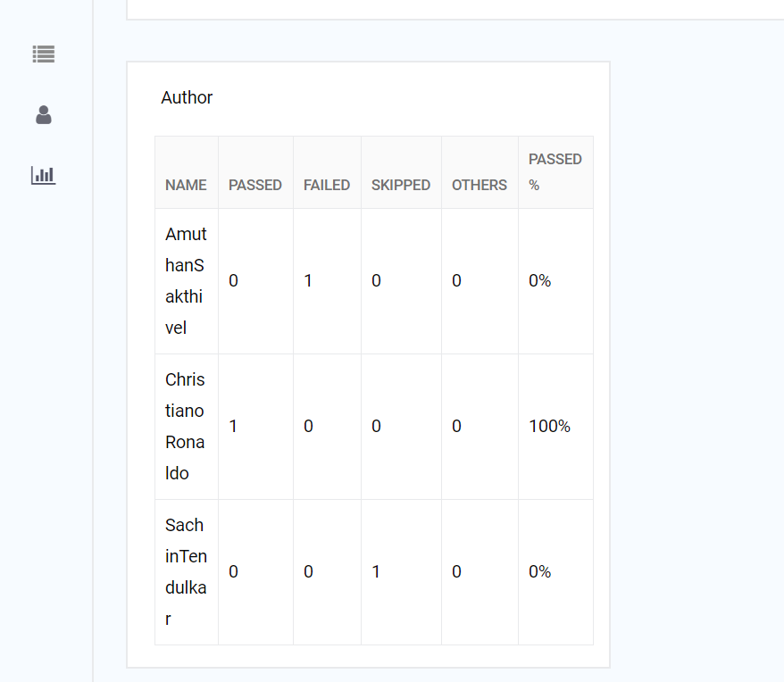Screen dimensions: 784x682
Task: Select the Author view person icon
Action: coord(43,115)
